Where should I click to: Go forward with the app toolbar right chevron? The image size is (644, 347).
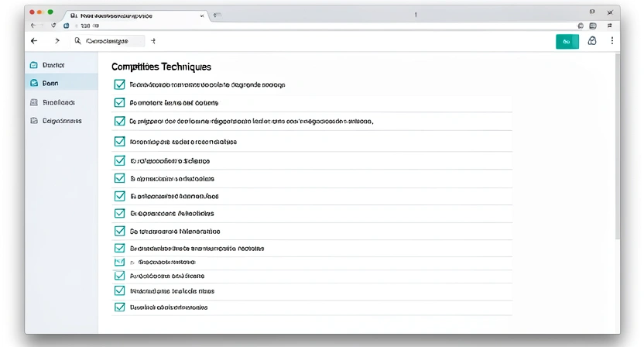(x=57, y=41)
